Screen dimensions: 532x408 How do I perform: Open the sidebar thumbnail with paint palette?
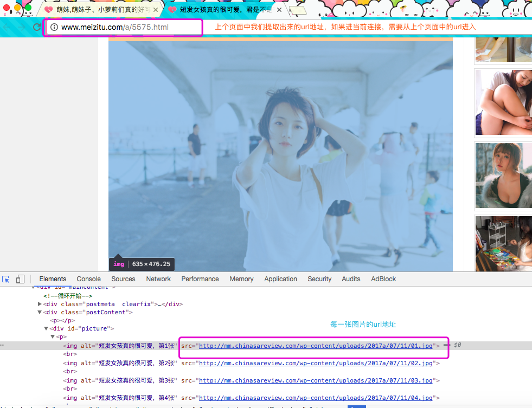[x=503, y=244]
